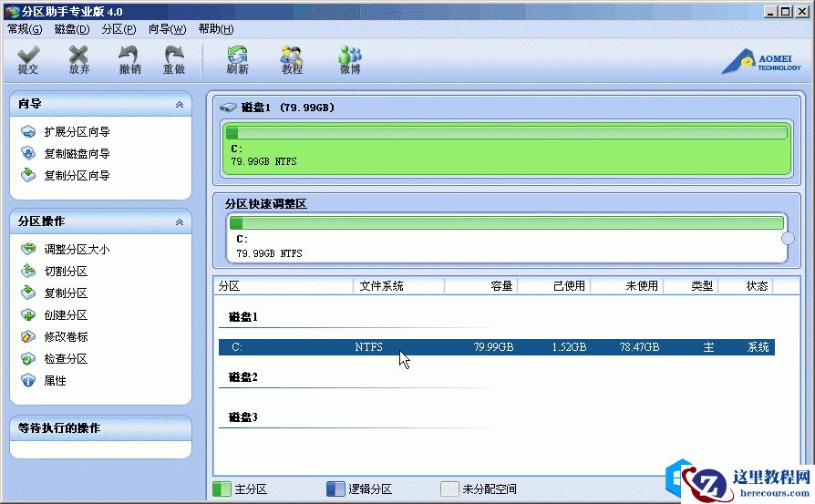Click the 检查分区 icon
Screen dimensions: 815x504
[28, 358]
